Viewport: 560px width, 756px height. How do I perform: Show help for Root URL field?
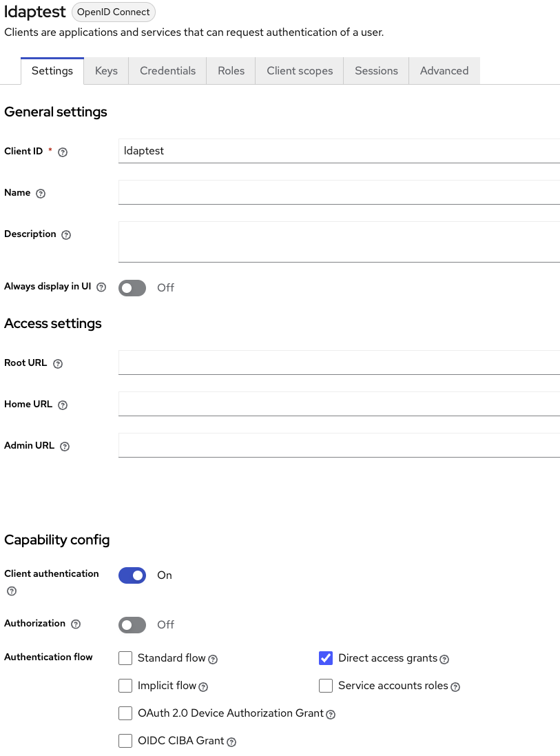pos(58,364)
